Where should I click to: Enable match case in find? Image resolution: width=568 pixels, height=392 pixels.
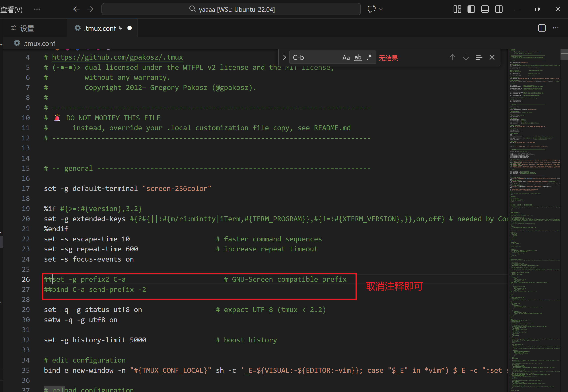click(x=346, y=58)
